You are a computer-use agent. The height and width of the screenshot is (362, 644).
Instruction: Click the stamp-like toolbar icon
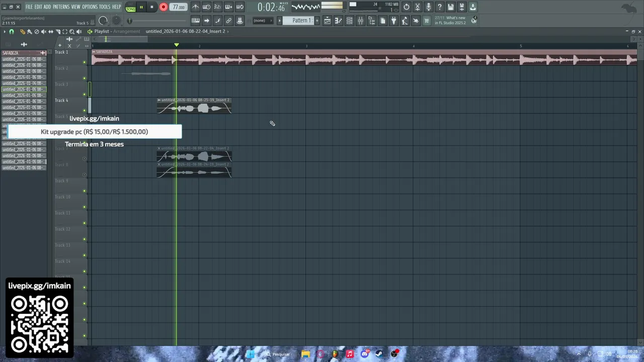point(239,21)
